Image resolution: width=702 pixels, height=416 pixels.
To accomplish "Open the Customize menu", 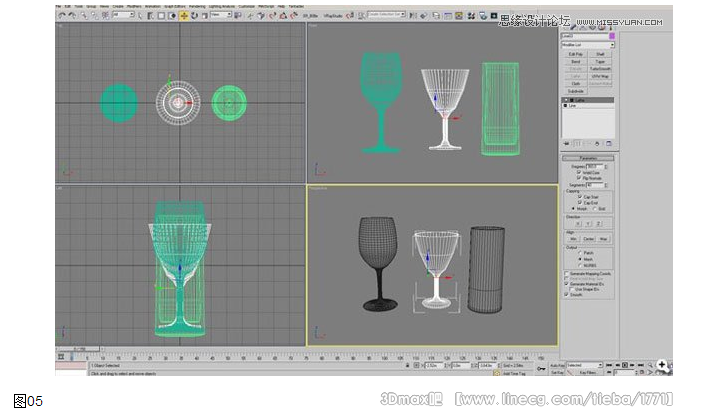I will tap(247, 7).
